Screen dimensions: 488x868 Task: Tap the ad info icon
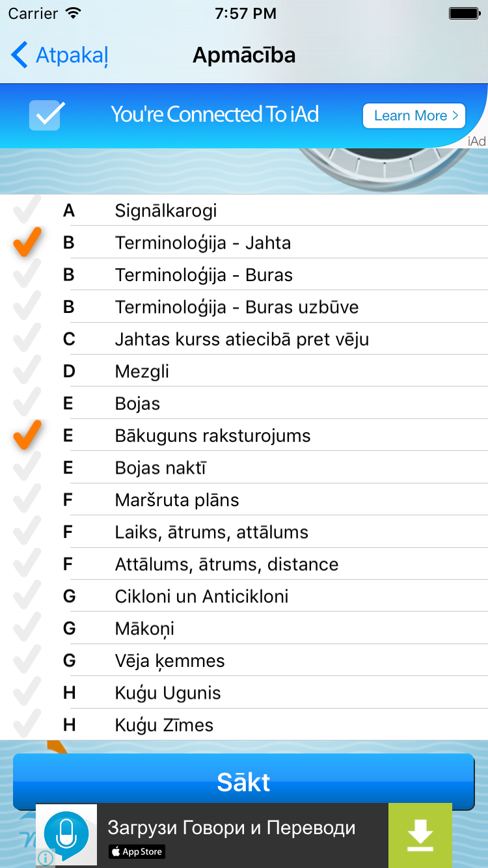point(45,858)
